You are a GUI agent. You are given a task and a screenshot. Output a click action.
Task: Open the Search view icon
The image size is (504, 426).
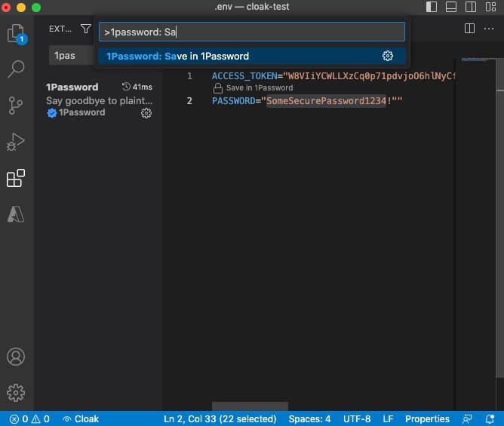click(16, 69)
